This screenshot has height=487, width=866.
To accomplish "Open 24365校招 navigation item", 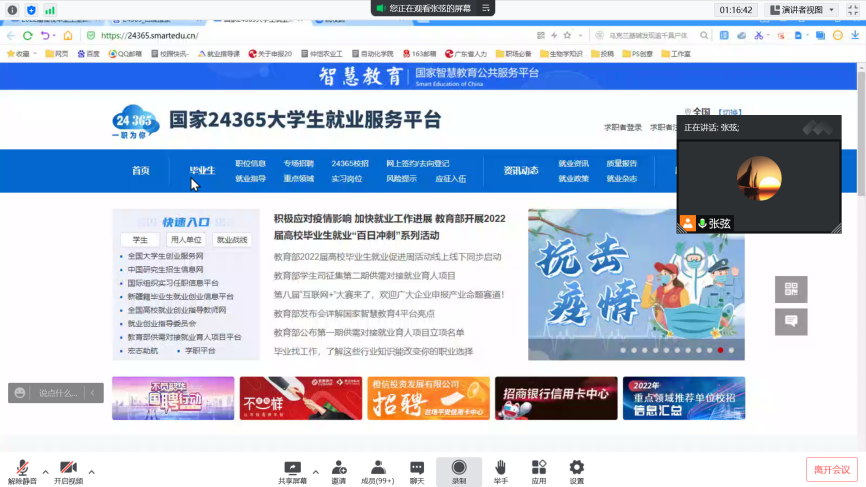I will point(350,163).
